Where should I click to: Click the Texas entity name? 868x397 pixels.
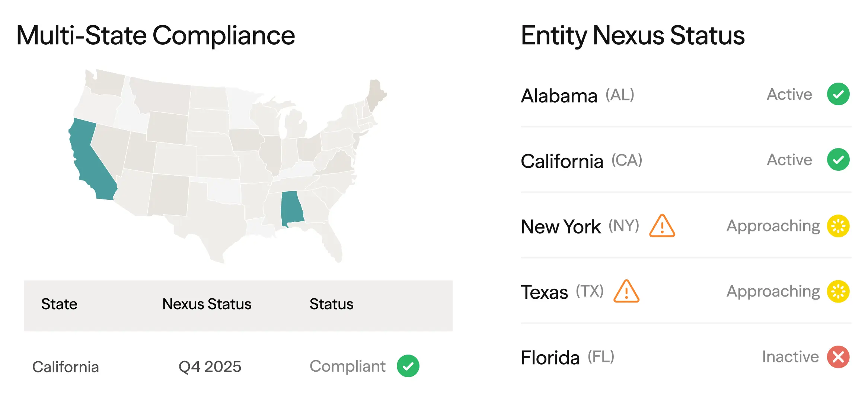tap(544, 292)
